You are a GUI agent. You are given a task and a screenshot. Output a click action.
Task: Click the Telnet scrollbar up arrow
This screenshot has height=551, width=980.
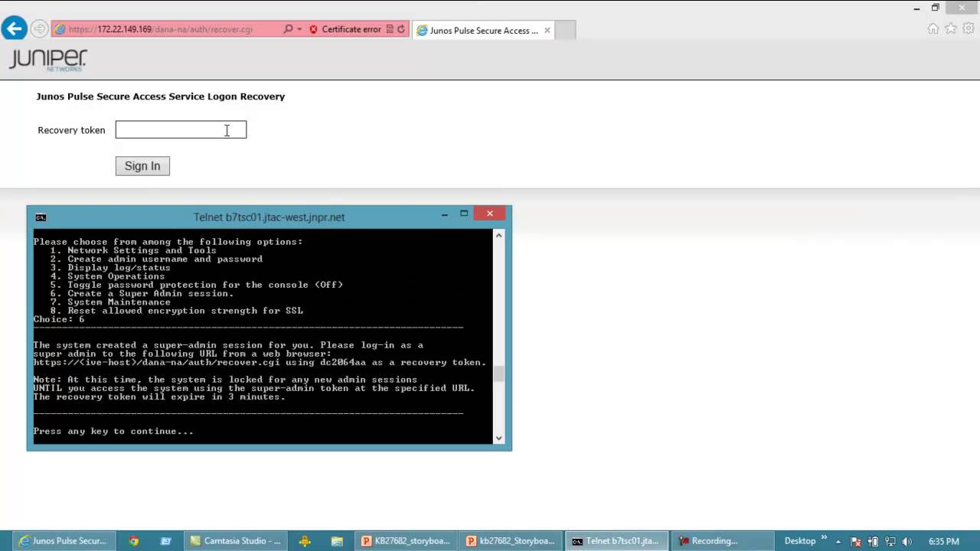[x=499, y=235]
